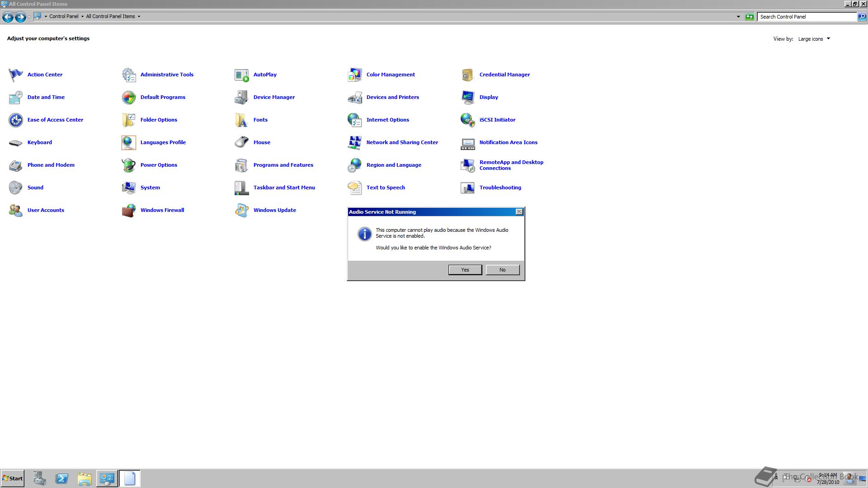Open the Internet Options icon

(355, 120)
